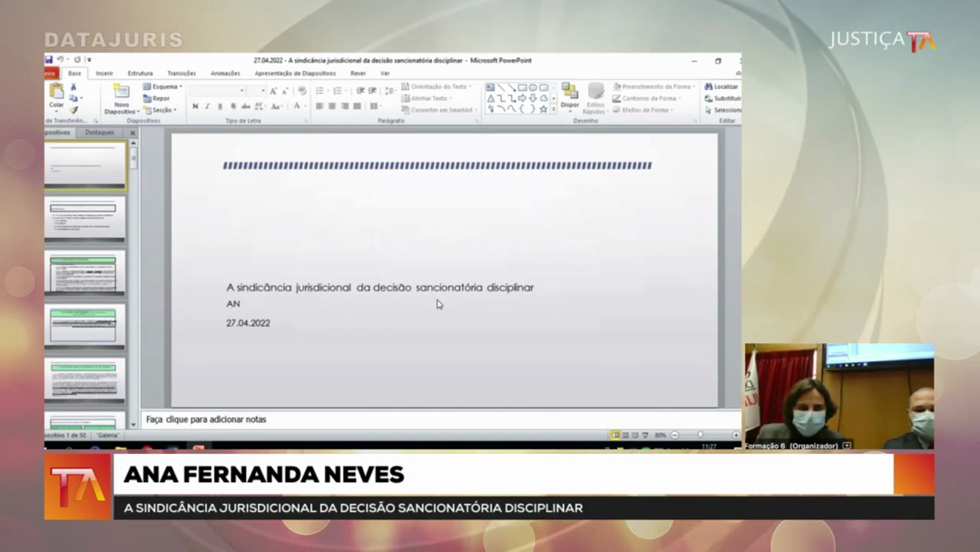Image resolution: width=980 pixels, height=552 pixels.
Task: Toggle bold (N) formatting
Action: 195,106
